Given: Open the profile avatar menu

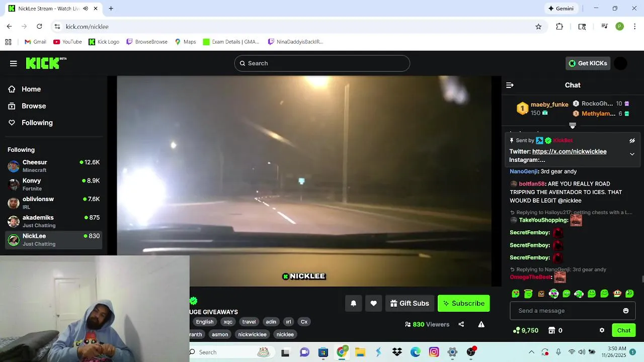Looking at the screenshot, I should tap(621, 63).
